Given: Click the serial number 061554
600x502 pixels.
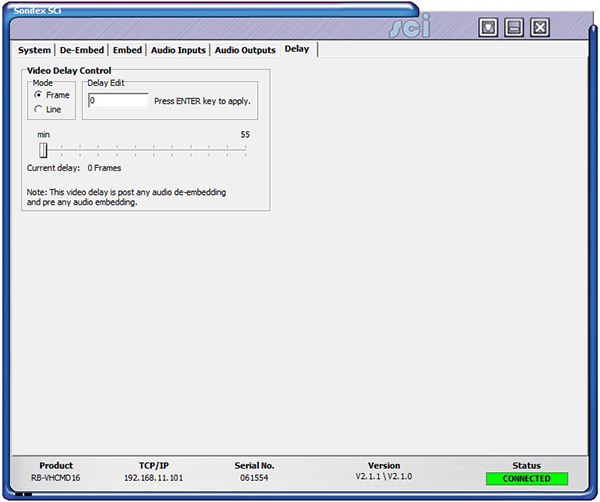Looking at the screenshot, I should pos(254,478).
